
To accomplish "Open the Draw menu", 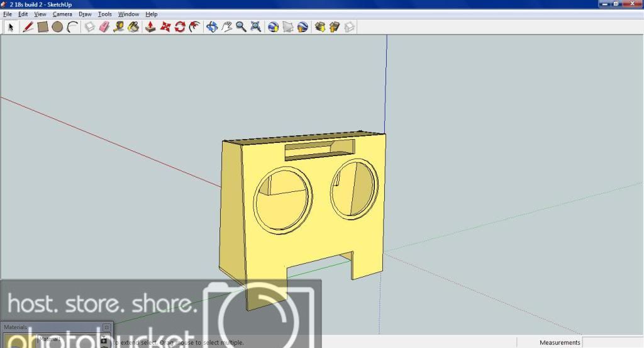I will click(x=85, y=14).
